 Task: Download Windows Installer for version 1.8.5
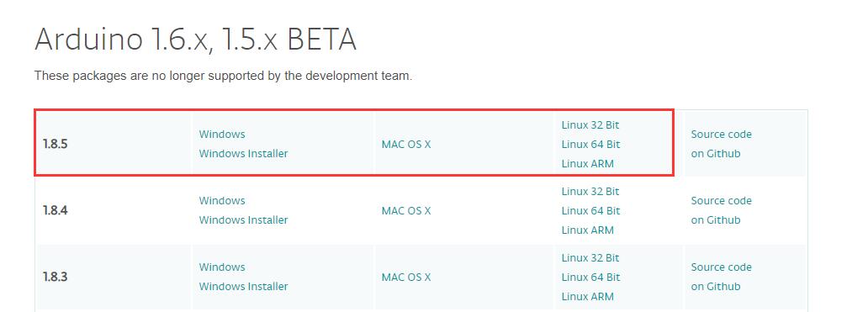pyautogui.click(x=244, y=154)
